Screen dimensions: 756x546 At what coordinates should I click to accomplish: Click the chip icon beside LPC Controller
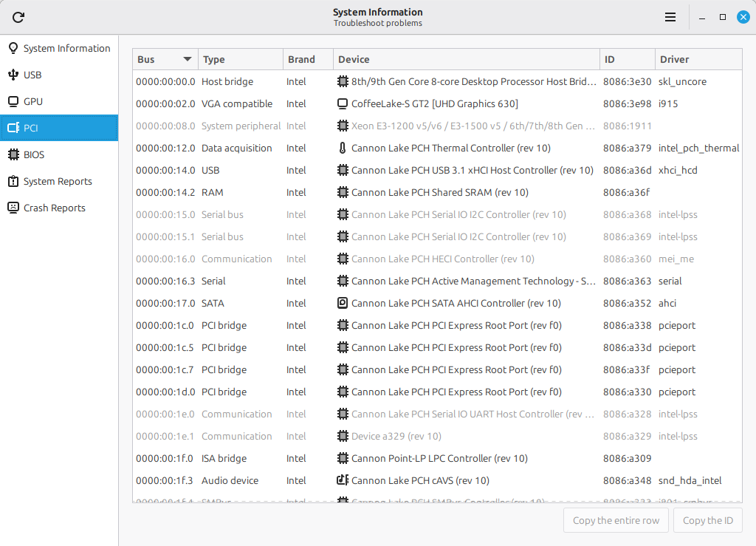click(343, 459)
